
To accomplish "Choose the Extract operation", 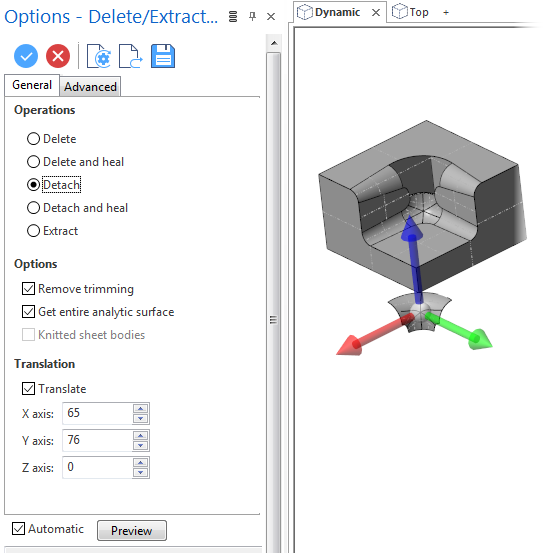I will click(x=53, y=231).
